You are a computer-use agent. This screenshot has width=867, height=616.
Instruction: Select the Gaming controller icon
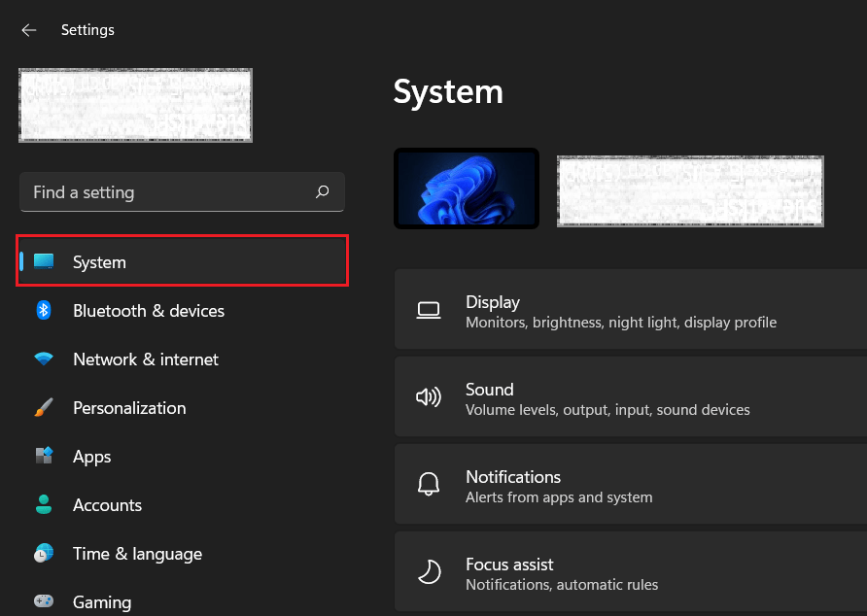[x=44, y=602]
